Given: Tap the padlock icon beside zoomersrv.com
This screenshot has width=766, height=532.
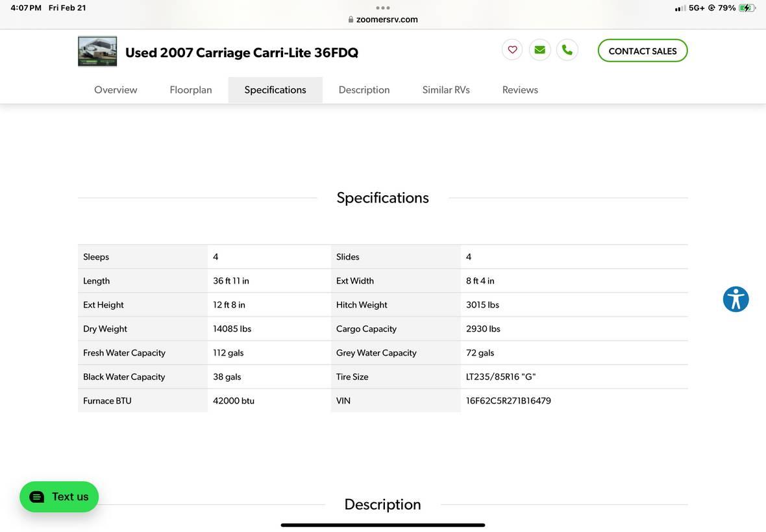Looking at the screenshot, I should pos(351,19).
